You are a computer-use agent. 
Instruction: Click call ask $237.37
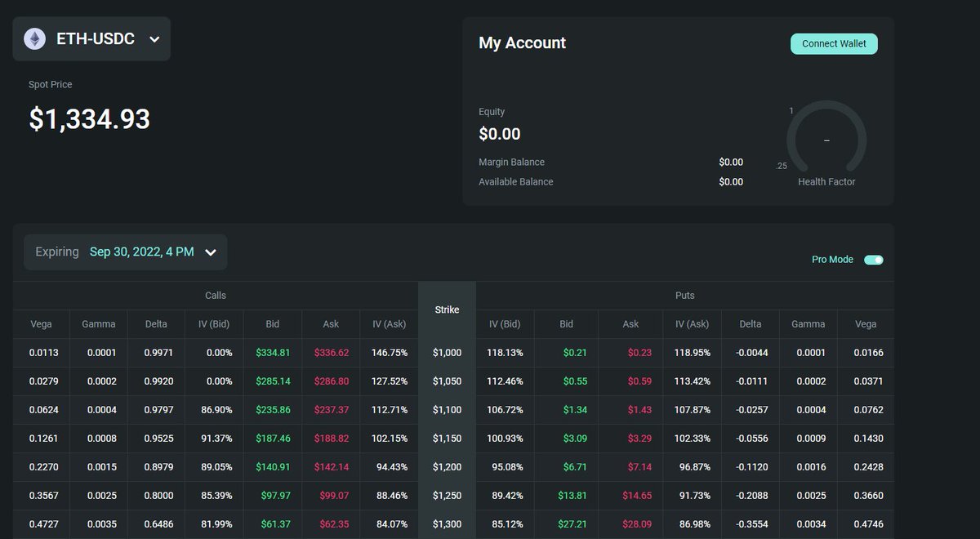point(331,410)
